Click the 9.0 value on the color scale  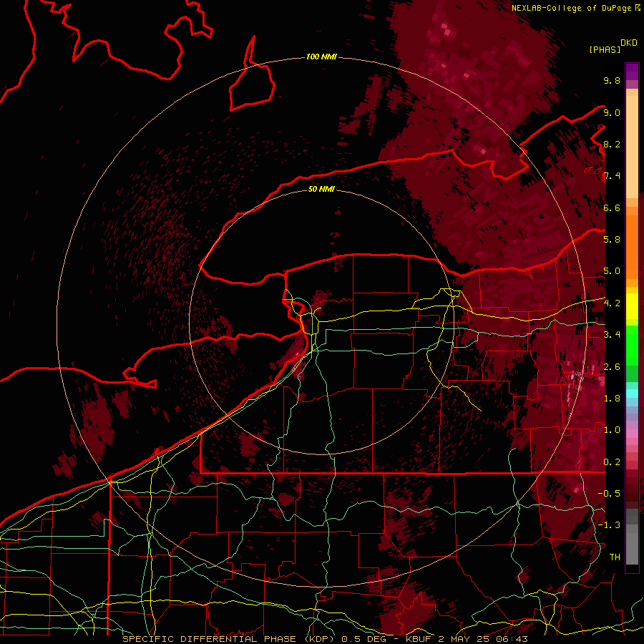coord(612,112)
